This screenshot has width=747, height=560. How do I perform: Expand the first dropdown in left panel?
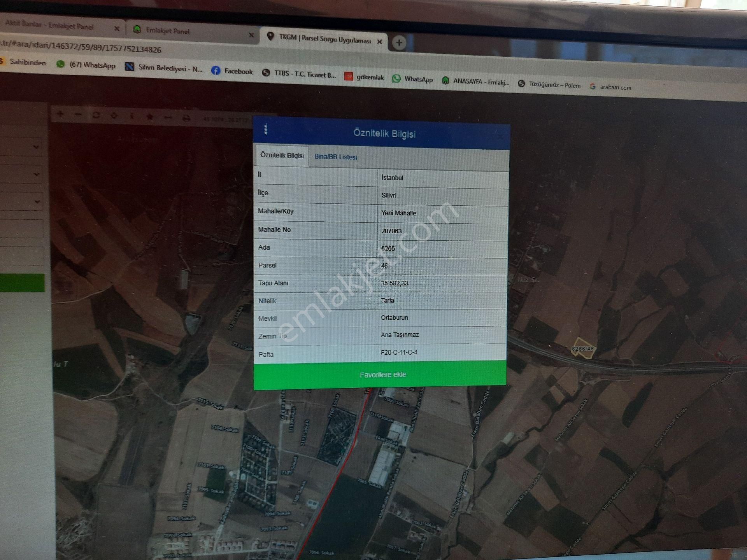point(36,147)
